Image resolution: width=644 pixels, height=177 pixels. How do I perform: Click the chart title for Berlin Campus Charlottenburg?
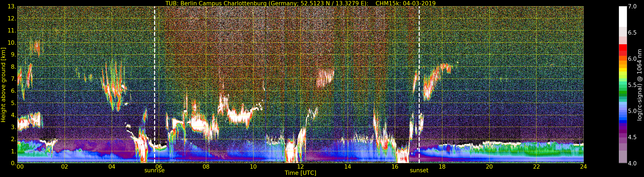click(x=300, y=3)
